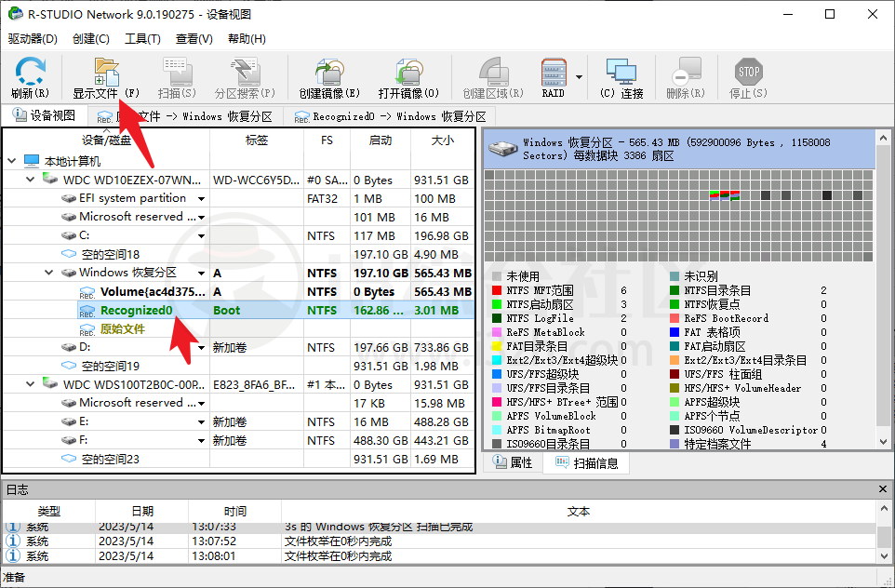
Task: Click the 733.86 GB size cell
Action: click(x=441, y=348)
